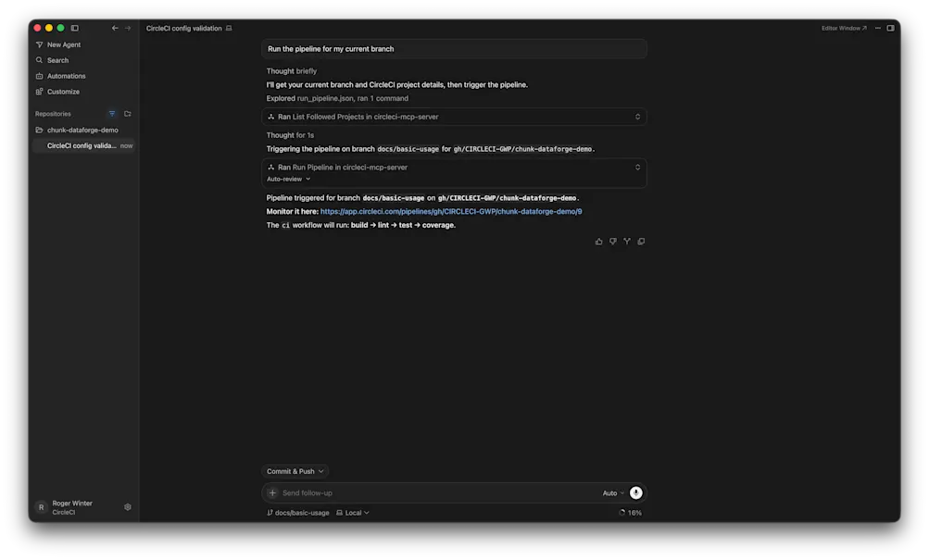This screenshot has width=929, height=560.
Task: Toggle the sidebar panel icon
Action: point(75,28)
